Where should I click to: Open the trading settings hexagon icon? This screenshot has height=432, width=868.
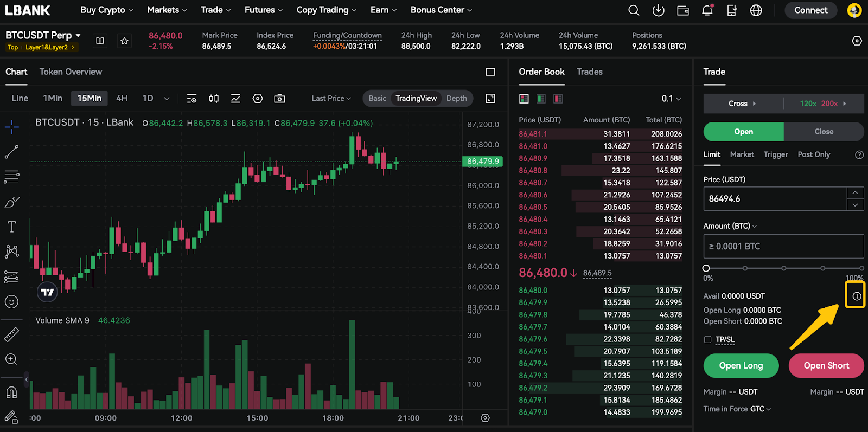[x=857, y=41]
